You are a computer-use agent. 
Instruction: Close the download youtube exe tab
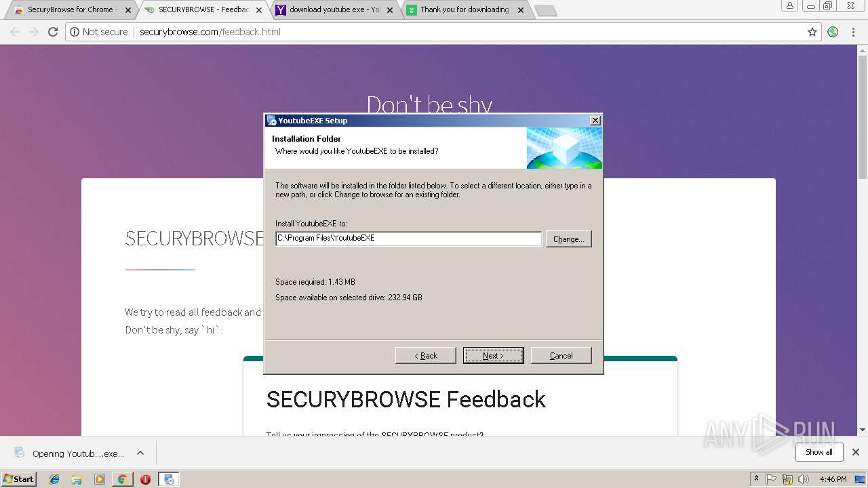(x=390, y=10)
